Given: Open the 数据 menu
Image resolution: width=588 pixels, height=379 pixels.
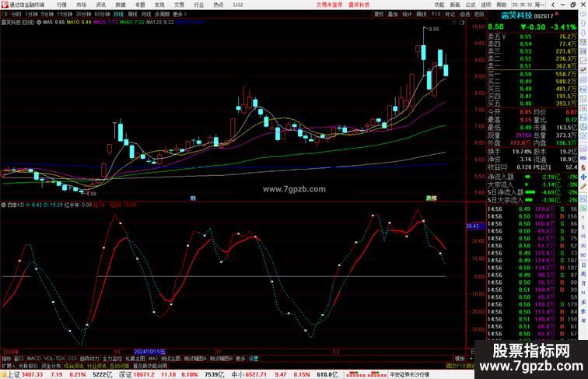Looking at the screenshot, I should [x=121, y=5].
